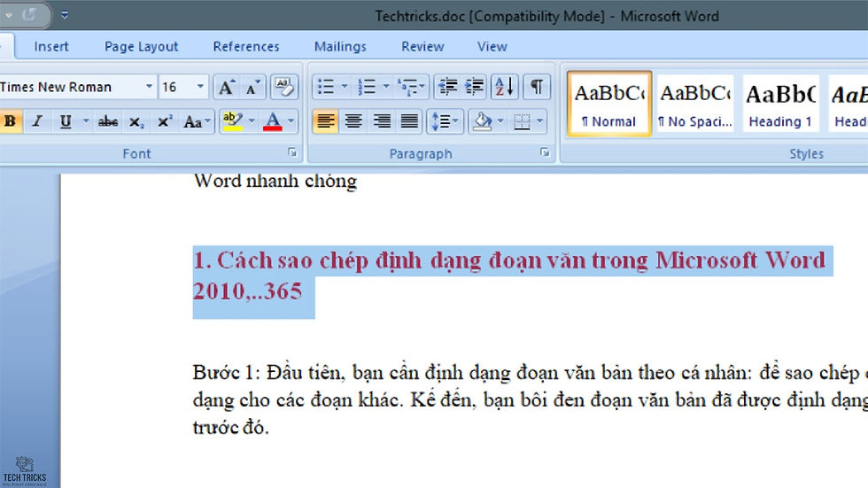
Task: Apply superscript formatting
Action: [x=165, y=121]
